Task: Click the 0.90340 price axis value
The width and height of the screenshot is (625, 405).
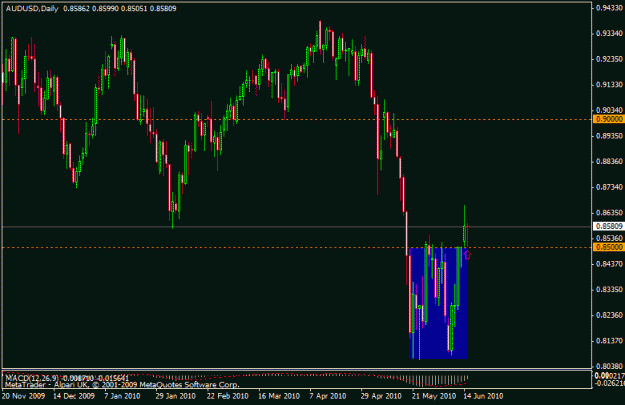Action: click(609, 110)
